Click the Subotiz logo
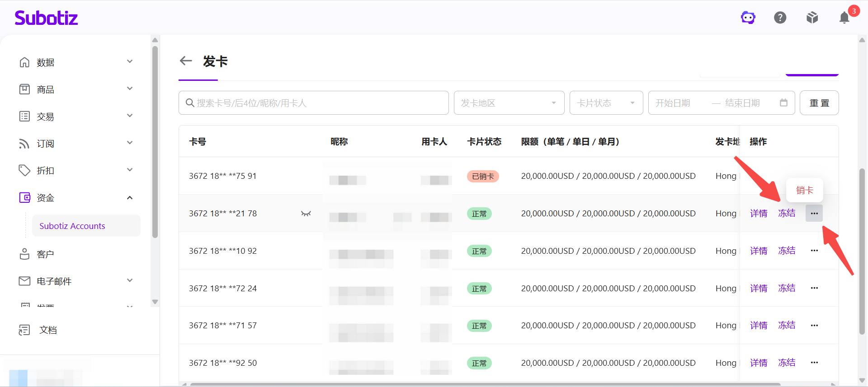 46,18
